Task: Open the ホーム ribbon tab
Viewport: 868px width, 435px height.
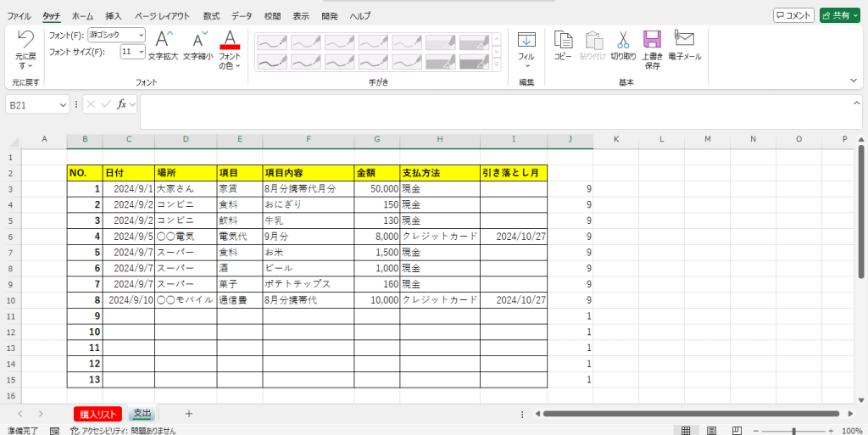Action: 83,16
